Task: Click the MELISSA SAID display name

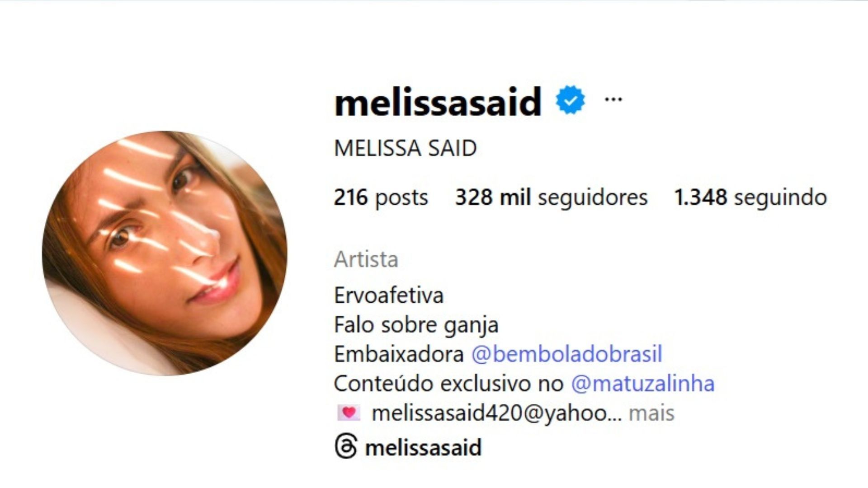Action: pyautogui.click(x=406, y=148)
